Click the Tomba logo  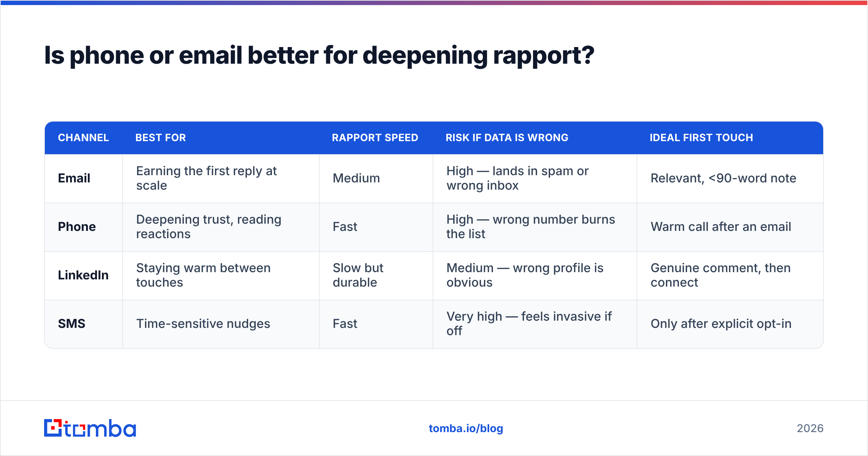point(90,428)
